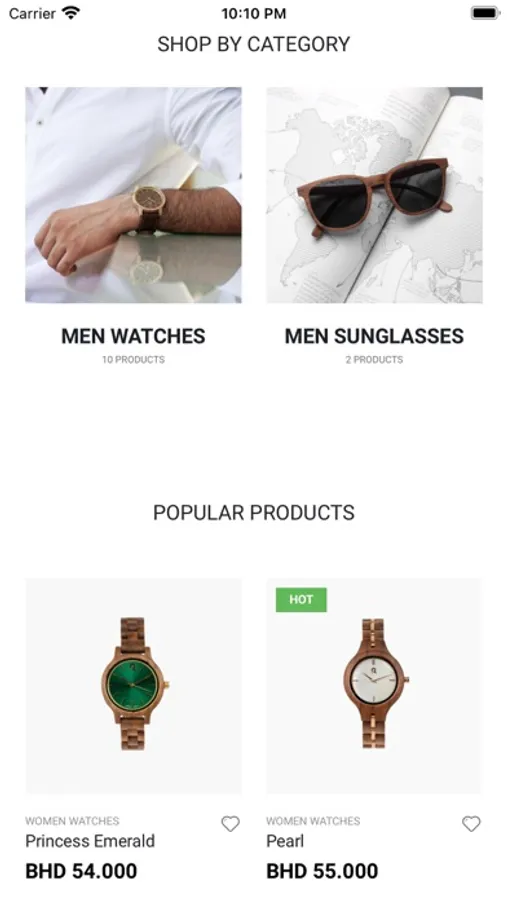Select the MEN SUNGLASSES category title
Image resolution: width=507 pixels, height=900 pixels.
click(x=374, y=336)
